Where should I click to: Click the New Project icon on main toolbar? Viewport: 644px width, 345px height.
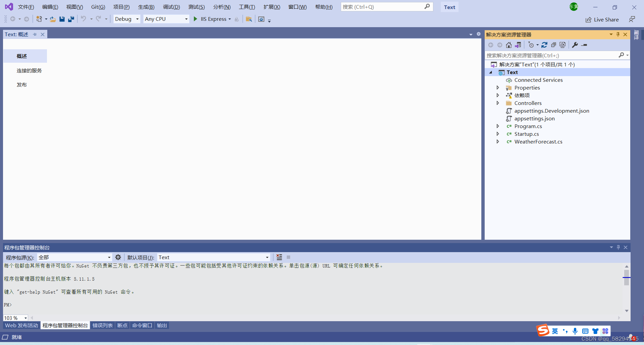(40, 19)
